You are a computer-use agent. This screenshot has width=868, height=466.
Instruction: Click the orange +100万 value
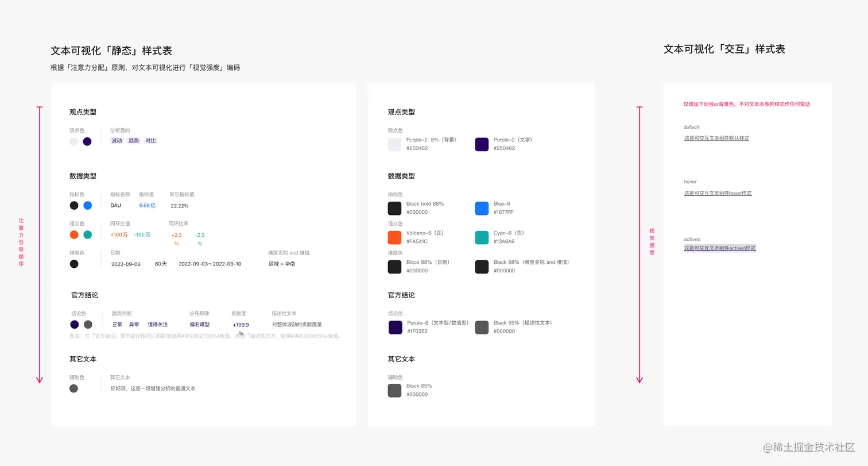[119, 234]
